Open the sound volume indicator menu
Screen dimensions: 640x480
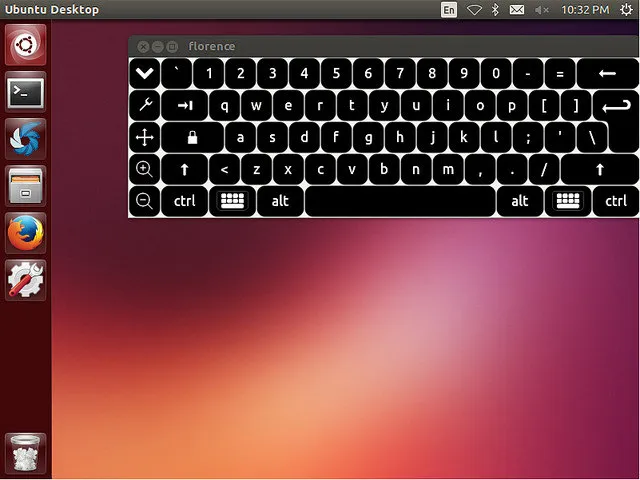click(x=543, y=9)
